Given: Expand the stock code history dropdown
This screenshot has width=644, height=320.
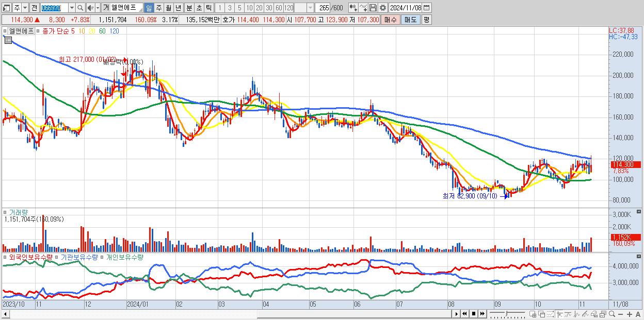Looking at the screenshot, I should click(x=72, y=8).
